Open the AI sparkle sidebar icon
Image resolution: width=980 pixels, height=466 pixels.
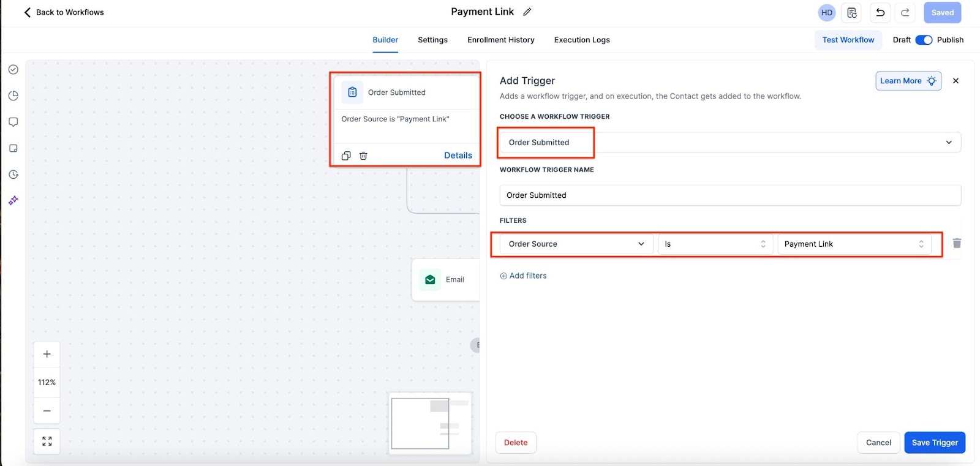(13, 200)
